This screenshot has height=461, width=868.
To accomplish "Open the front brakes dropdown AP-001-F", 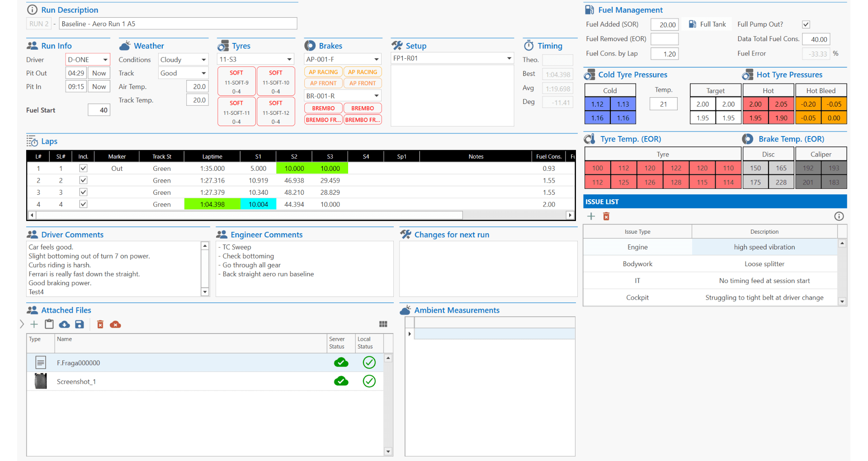I will tap(343, 59).
